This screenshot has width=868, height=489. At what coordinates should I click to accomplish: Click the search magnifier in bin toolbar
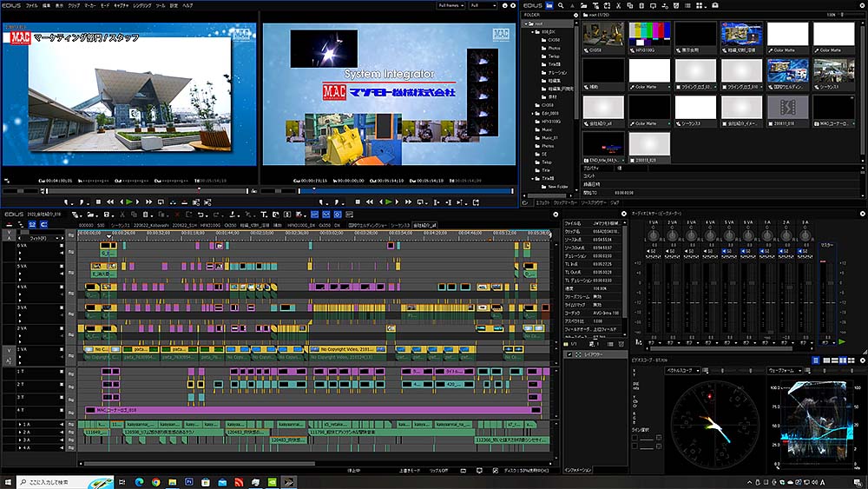pyautogui.click(x=561, y=5)
